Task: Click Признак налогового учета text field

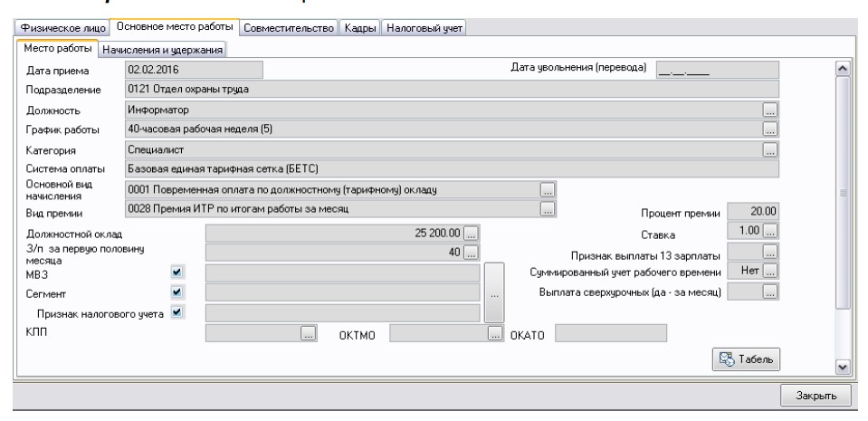Action: tap(343, 313)
